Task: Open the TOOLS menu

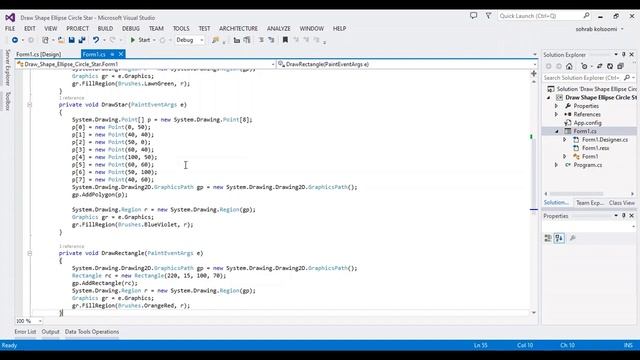Action: (181, 29)
